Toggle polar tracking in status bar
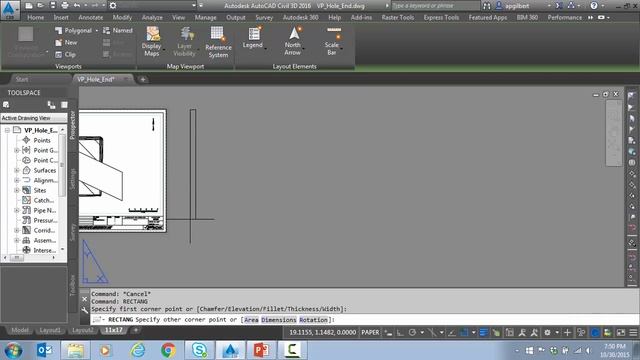Viewport: 640px width, 360px height. pyautogui.click(x=412, y=333)
